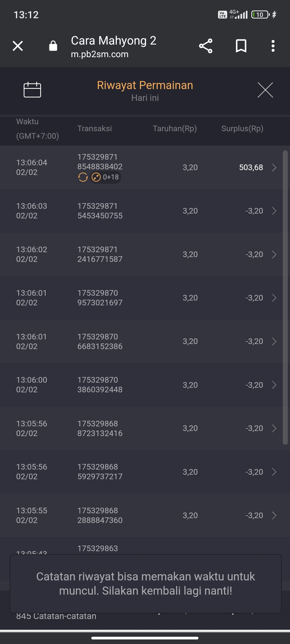Select the 13:06:01 row with 9573021697
This screenshot has height=644, width=290.
click(x=141, y=298)
